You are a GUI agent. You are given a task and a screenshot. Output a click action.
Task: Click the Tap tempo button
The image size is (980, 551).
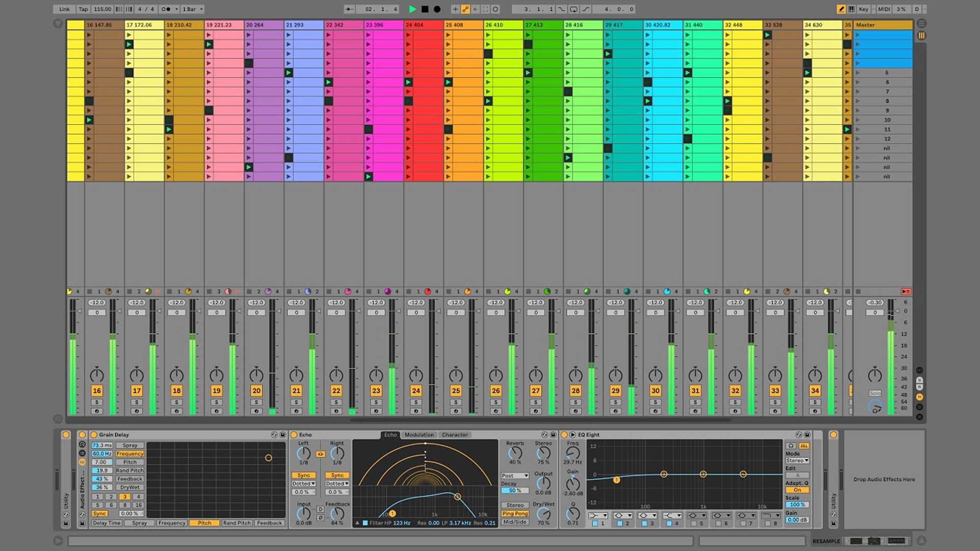click(83, 9)
